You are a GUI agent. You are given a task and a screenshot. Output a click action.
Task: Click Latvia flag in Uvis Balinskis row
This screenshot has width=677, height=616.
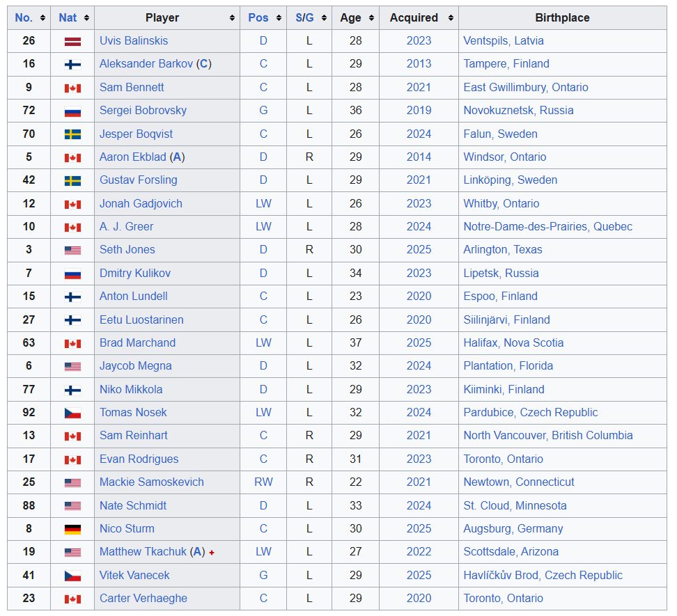72,42
